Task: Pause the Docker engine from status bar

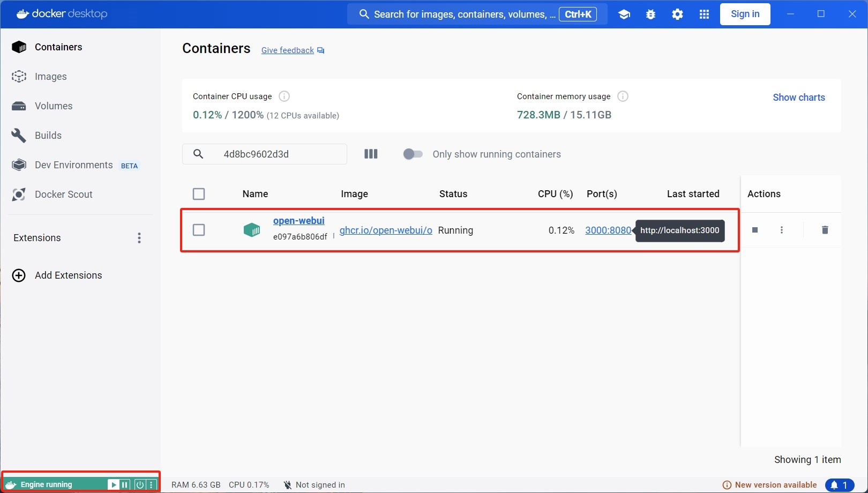Action: 125,485
